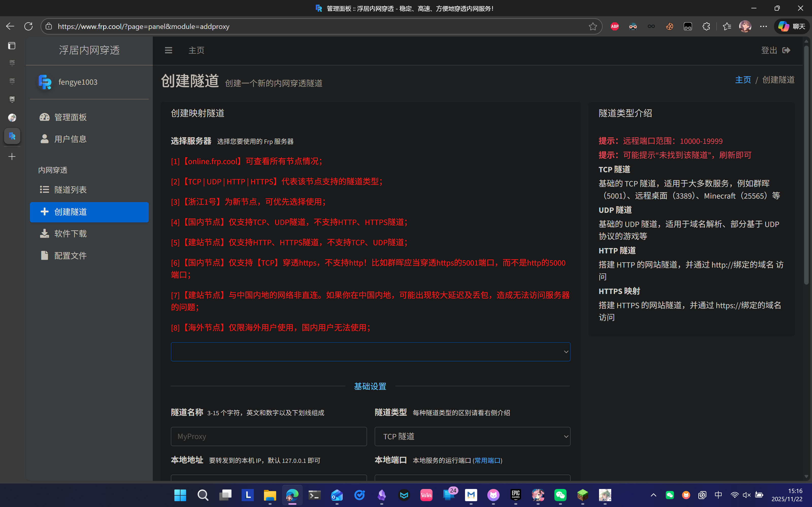This screenshot has width=812, height=507.
Task: Open WeChat from the taskbar
Action: [x=560, y=495]
